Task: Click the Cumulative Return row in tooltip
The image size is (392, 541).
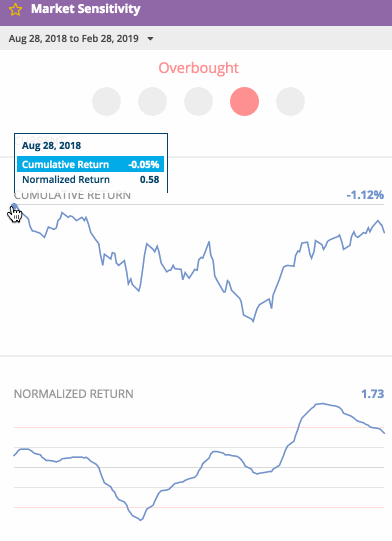Action: point(90,164)
